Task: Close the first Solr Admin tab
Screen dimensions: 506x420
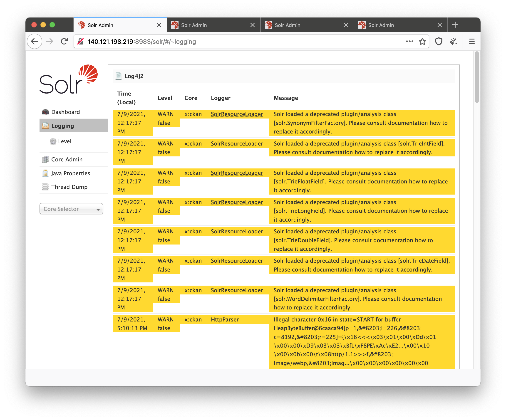Action: (x=159, y=25)
